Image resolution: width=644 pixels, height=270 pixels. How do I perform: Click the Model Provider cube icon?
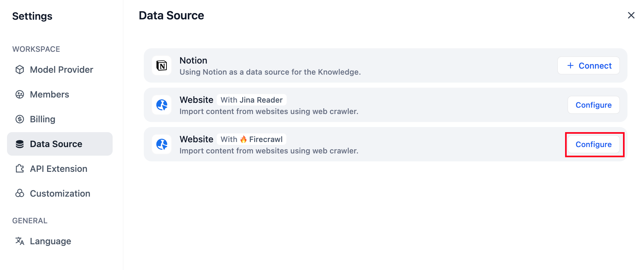click(x=20, y=70)
